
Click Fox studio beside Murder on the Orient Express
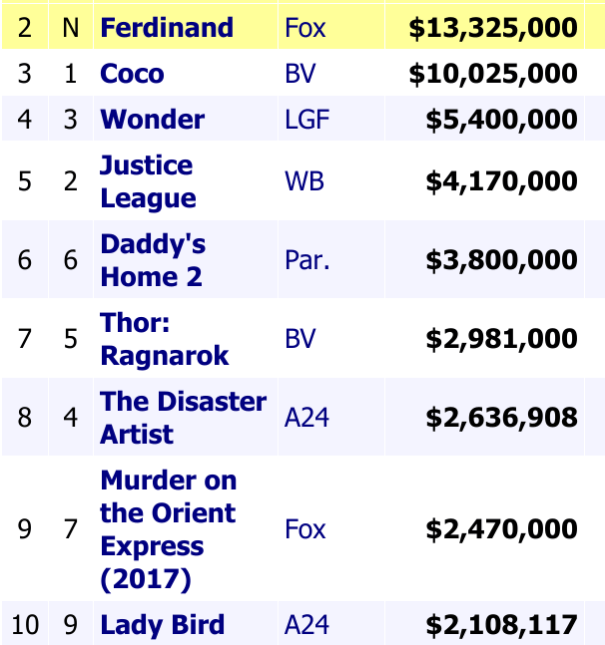pyautogui.click(x=305, y=529)
